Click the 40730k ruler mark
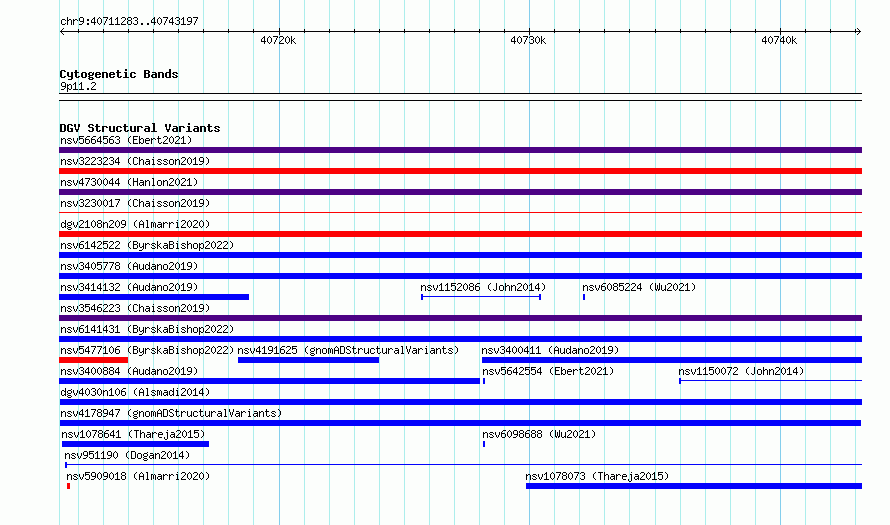Viewport: 890px width, 525px height. click(528, 40)
